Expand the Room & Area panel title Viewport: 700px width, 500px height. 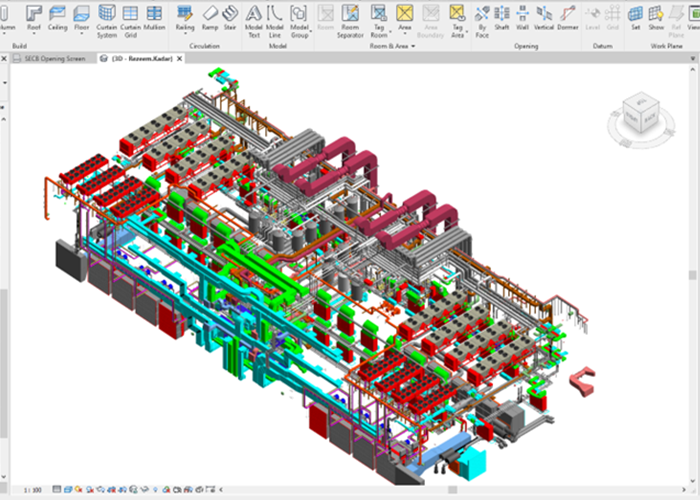pyautogui.click(x=392, y=46)
